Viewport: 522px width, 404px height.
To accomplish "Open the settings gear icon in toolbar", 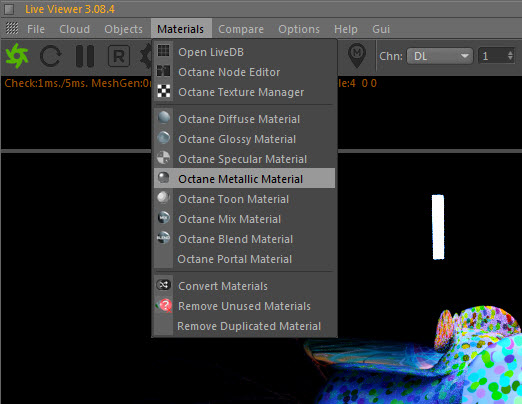I will [145, 56].
